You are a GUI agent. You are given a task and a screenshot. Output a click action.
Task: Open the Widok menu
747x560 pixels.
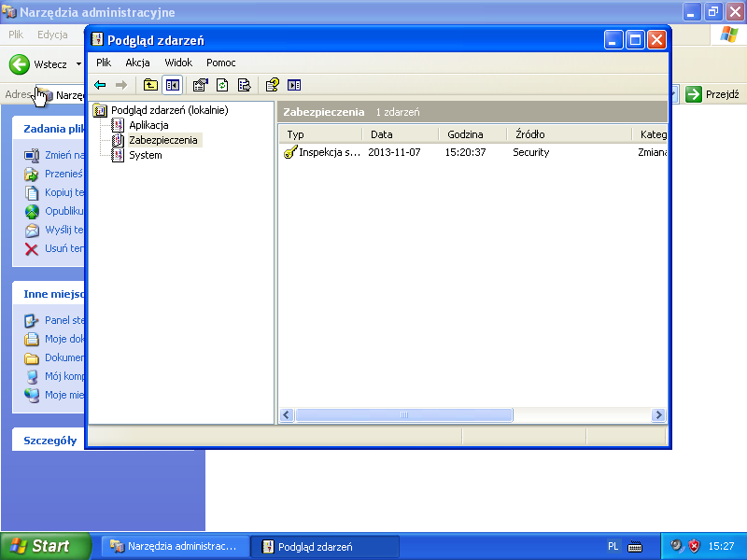click(x=178, y=63)
